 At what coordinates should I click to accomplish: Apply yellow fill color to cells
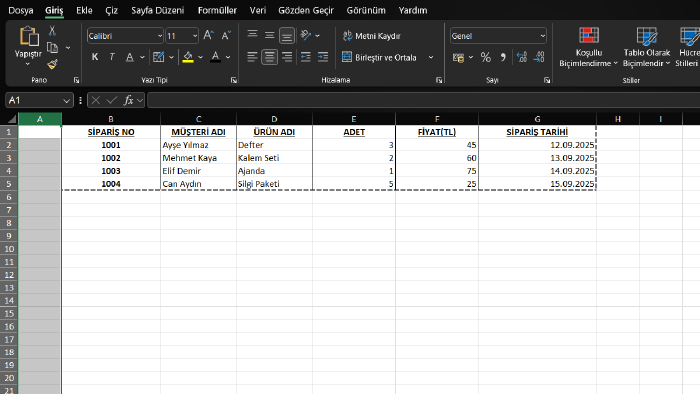[x=188, y=57]
